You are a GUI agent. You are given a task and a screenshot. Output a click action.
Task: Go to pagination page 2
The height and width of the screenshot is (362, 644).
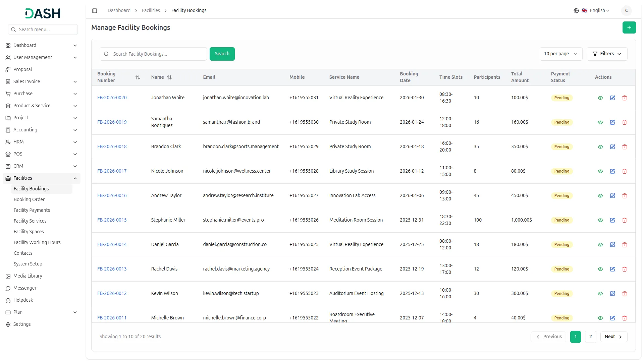pos(590,337)
